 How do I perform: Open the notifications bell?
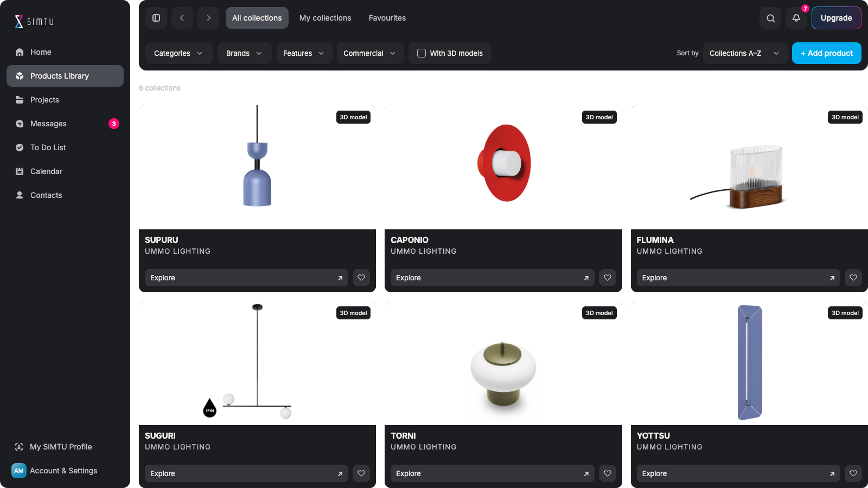click(796, 18)
